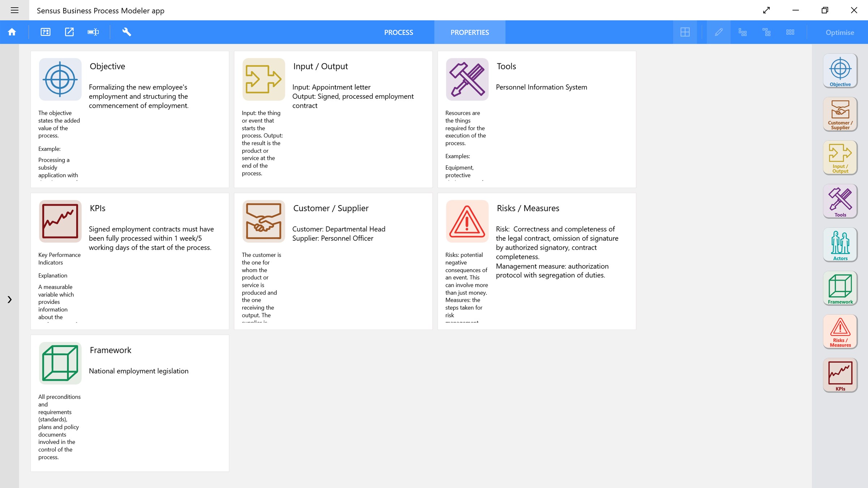Toggle the grid tile view button
Image resolution: width=868 pixels, height=488 pixels.
(x=685, y=32)
